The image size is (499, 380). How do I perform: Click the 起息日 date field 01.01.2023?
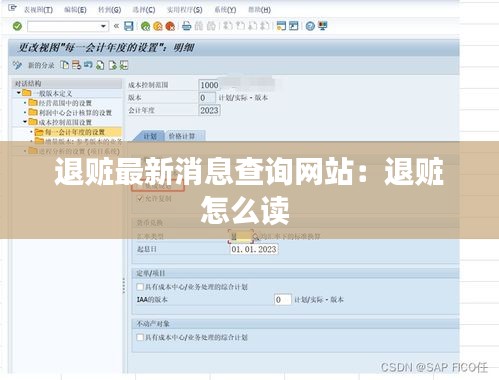254,249
